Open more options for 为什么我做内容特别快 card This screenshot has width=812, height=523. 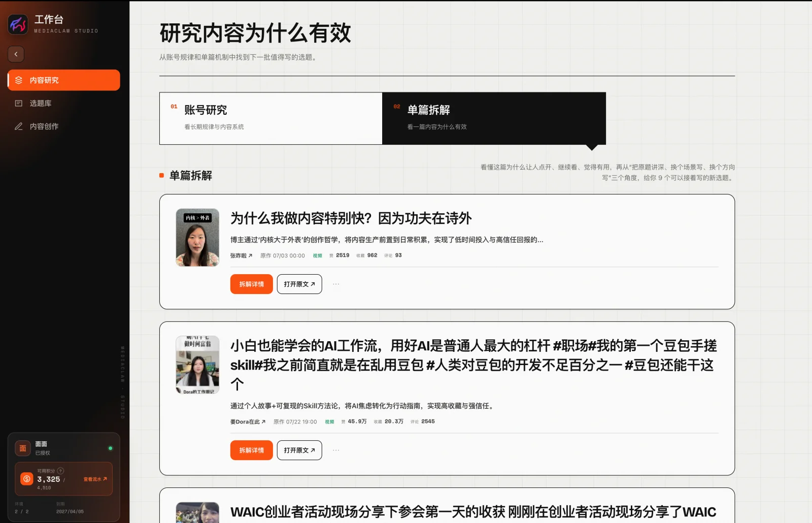(336, 284)
